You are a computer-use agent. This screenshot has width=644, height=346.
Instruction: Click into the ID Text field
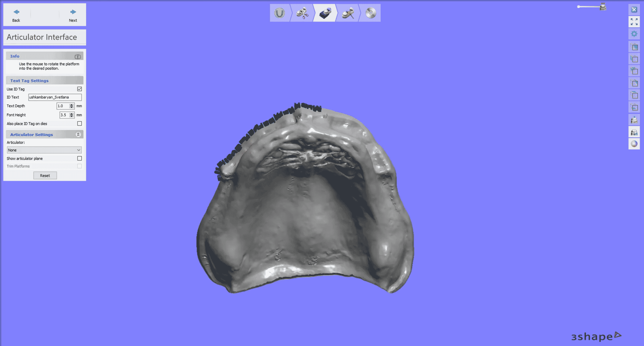55,97
